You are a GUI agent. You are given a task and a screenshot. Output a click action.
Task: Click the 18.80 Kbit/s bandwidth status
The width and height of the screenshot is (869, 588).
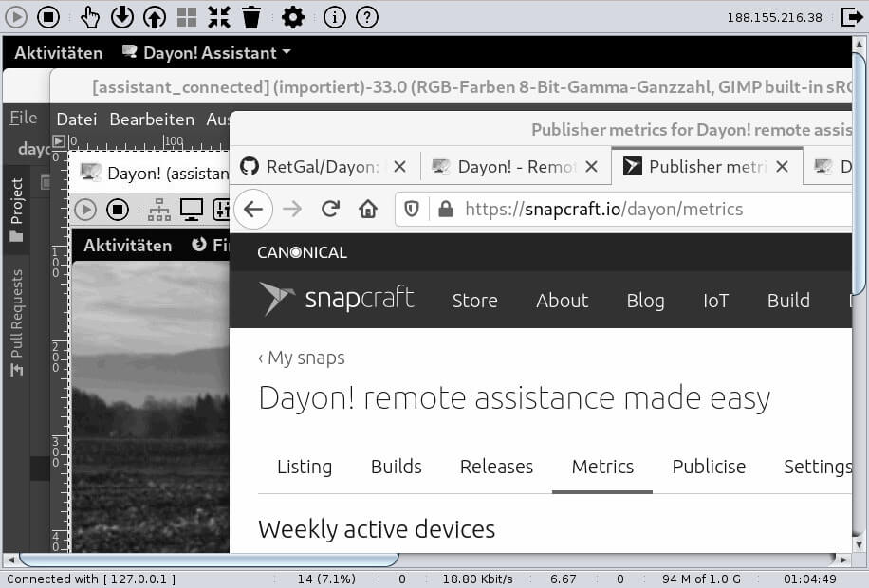pos(477,579)
